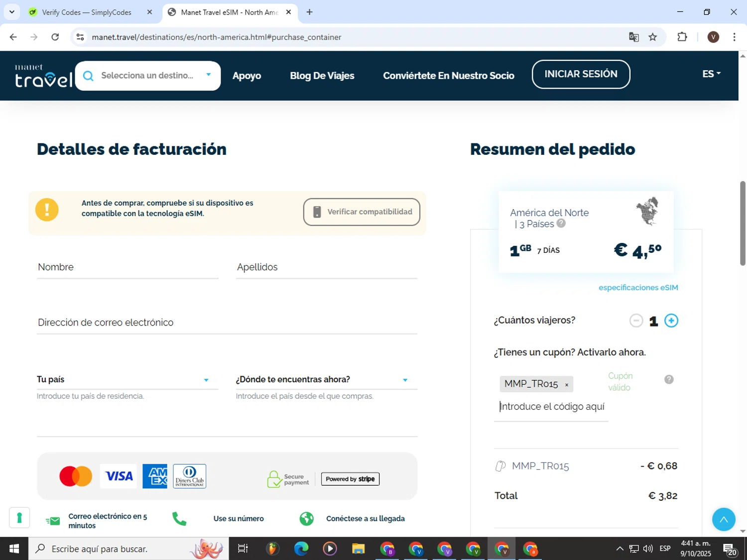Screen dimensions: 747x560
Task: Click the Nombre input field
Action: click(127, 267)
